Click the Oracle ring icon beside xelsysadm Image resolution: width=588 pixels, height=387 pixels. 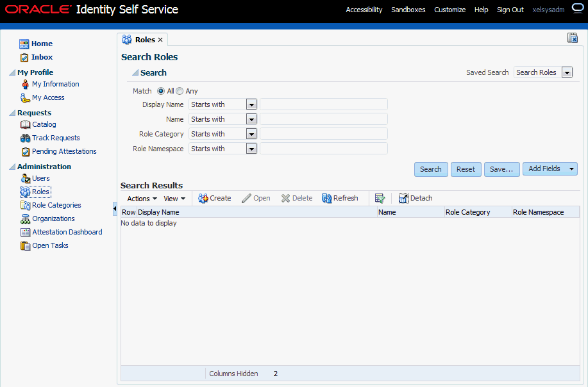(x=578, y=8)
